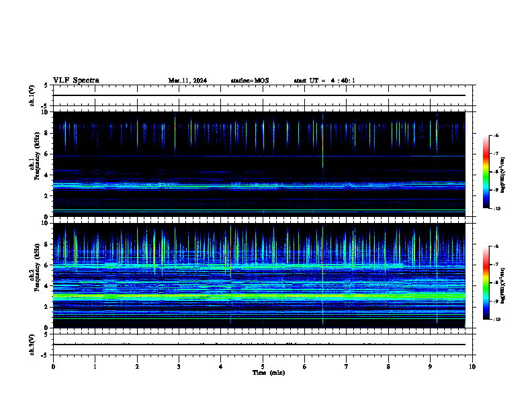The height and width of the screenshot is (411, 532).
Task: Click the "8" tick on ch.1 frequency axis
Action: [x=47, y=133]
